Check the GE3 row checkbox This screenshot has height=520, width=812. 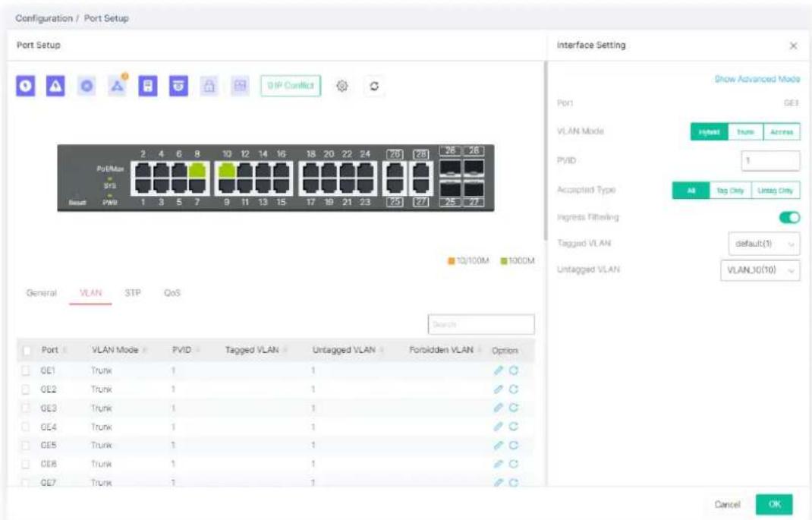point(26,408)
